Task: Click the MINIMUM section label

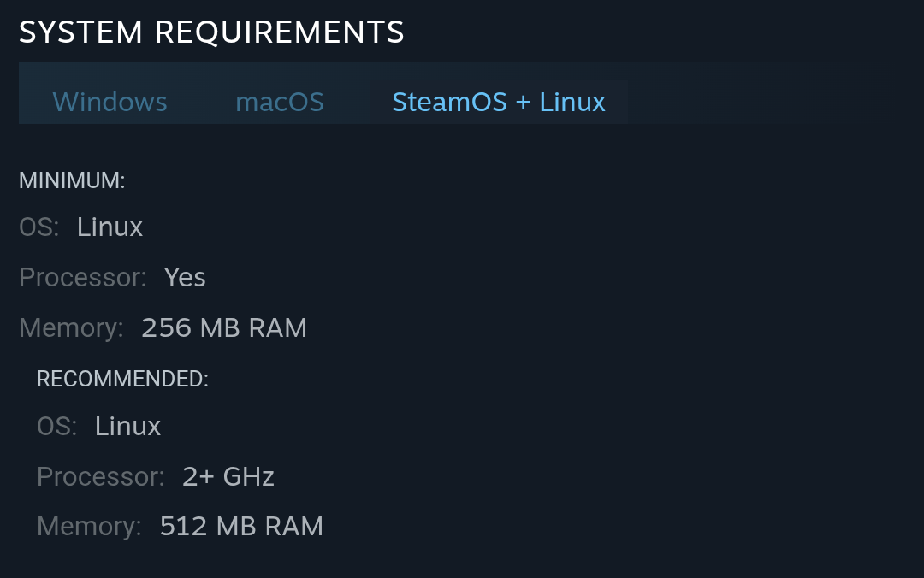Action: 72,180
